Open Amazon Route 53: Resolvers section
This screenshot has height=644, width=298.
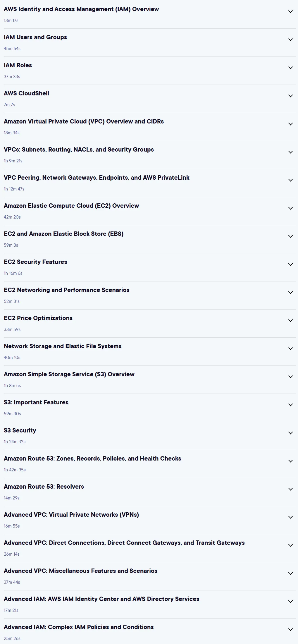[44, 487]
